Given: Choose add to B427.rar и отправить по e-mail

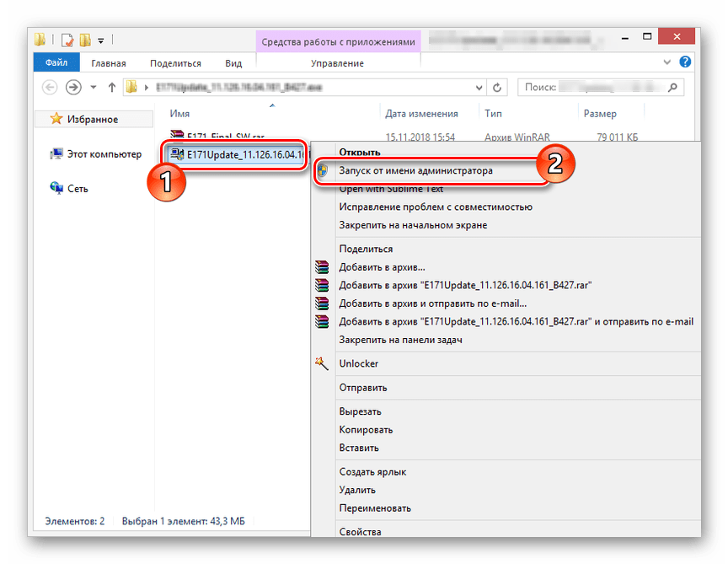Looking at the screenshot, I should click(x=516, y=321).
